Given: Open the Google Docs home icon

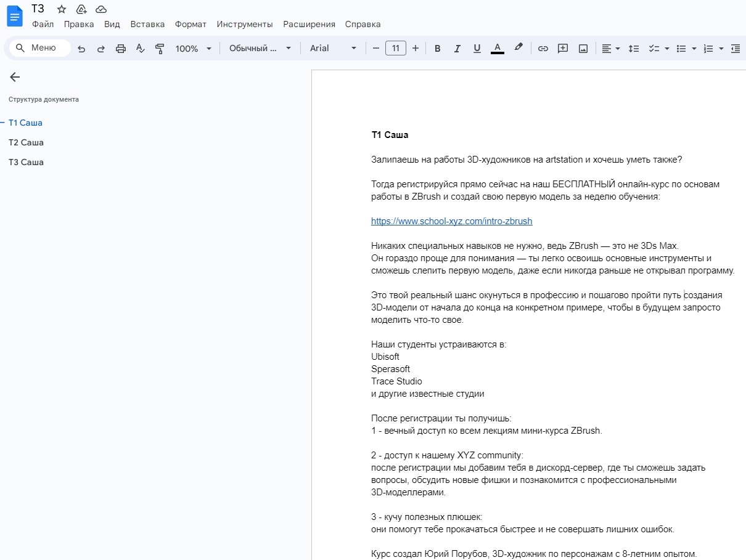Looking at the screenshot, I should tap(15, 16).
